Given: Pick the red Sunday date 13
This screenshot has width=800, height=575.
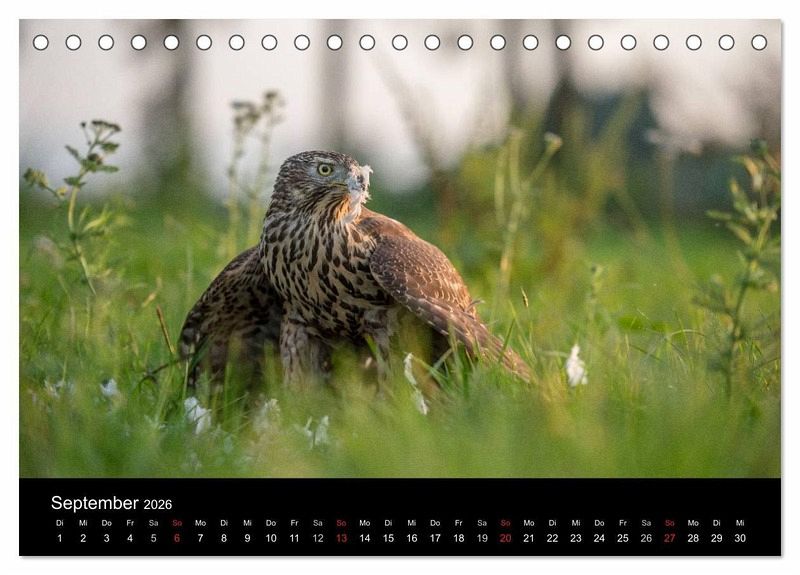Looking at the screenshot, I should click(x=341, y=538).
